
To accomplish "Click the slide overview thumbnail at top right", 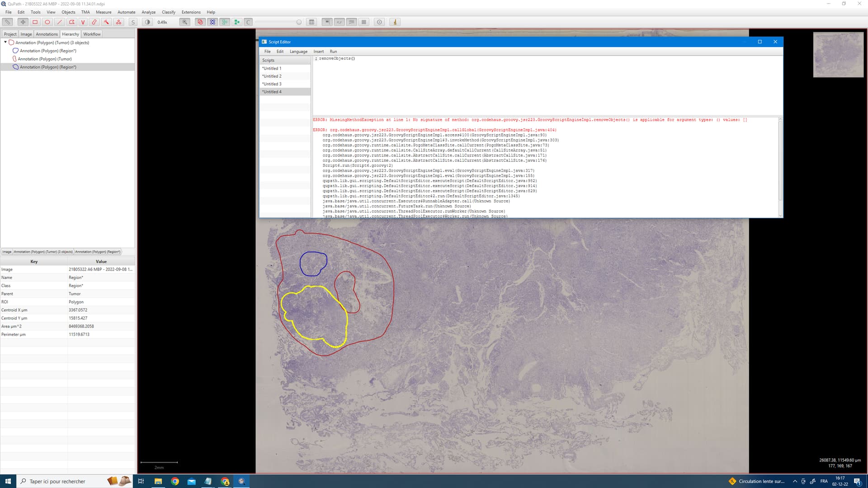I will point(839,54).
